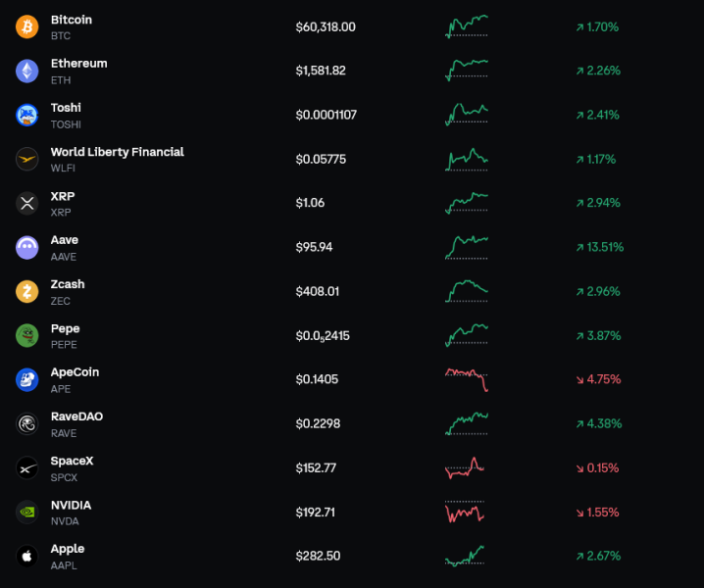Select the Apple logo icon
Image resolution: width=704 pixels, height=588 pixels.
coord(26,556)
